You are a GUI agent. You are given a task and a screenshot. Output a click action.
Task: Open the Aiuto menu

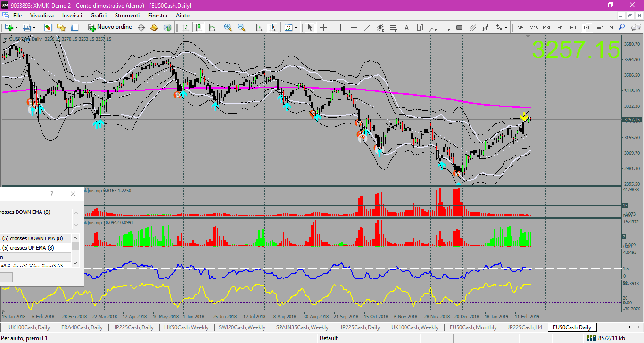[182, 16]
